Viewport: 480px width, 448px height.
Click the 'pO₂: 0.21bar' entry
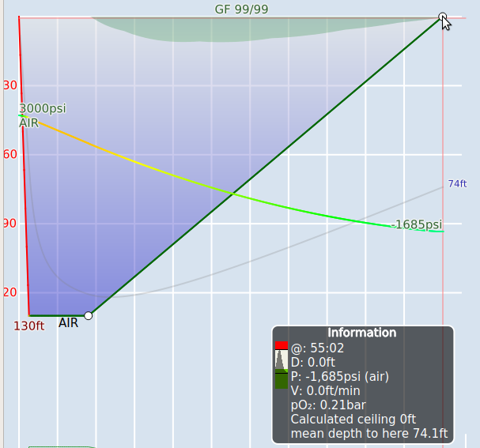[328, 405]
